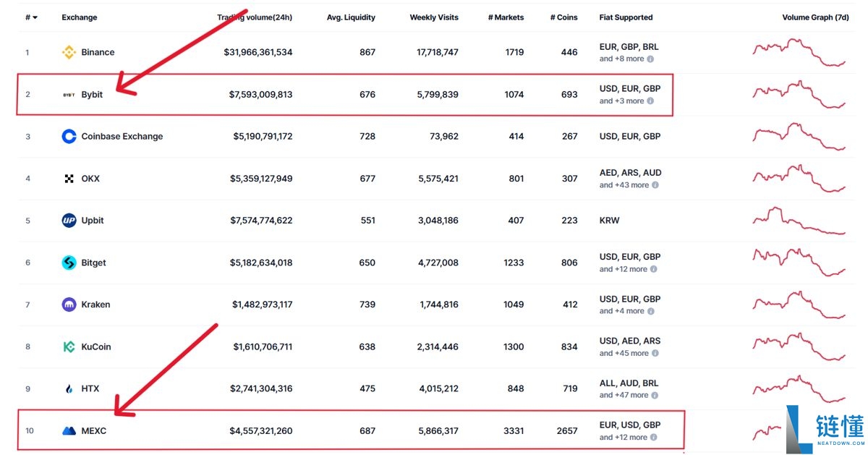Click the Bitget logo icon
This screenshot has width=868, height=455.
69,263
